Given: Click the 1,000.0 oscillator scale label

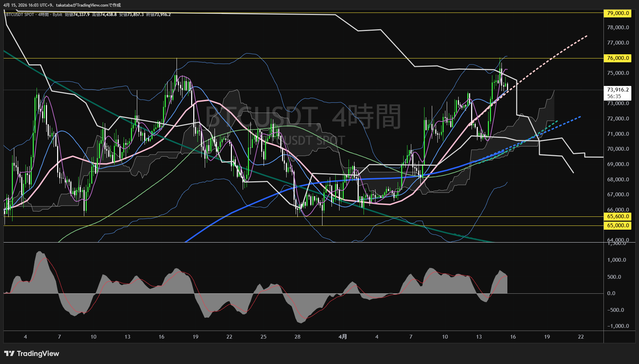Looking at the screenshot, I should point(616,260).
